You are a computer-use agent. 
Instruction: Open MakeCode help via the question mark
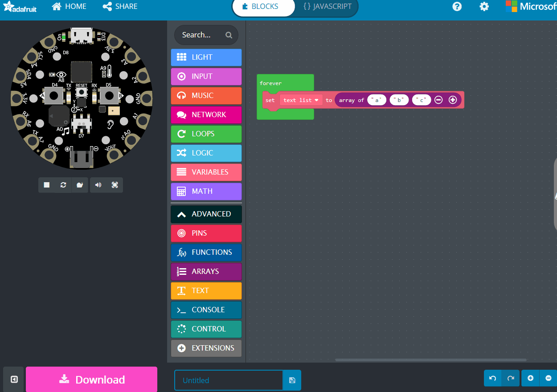click(457, 7)
